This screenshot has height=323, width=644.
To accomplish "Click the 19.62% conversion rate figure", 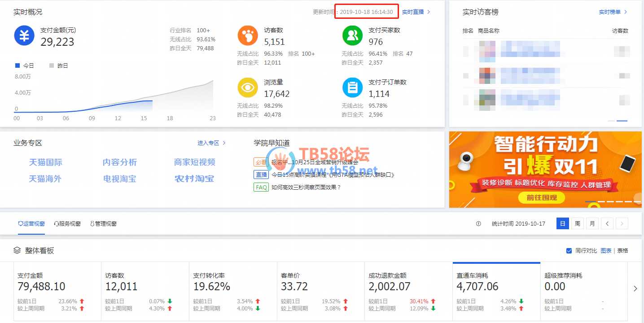I will click(212, 286).
